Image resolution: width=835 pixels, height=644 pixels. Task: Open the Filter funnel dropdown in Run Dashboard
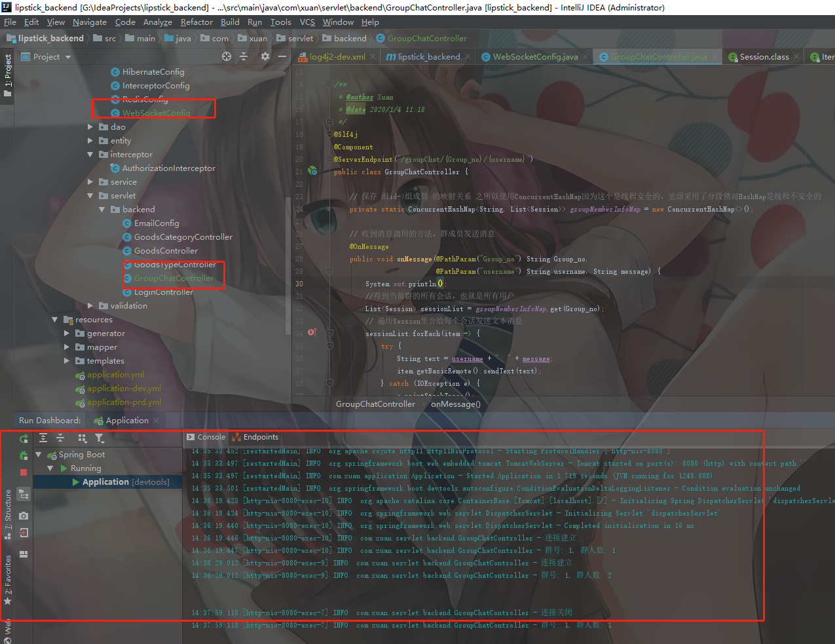coord(100,438)
